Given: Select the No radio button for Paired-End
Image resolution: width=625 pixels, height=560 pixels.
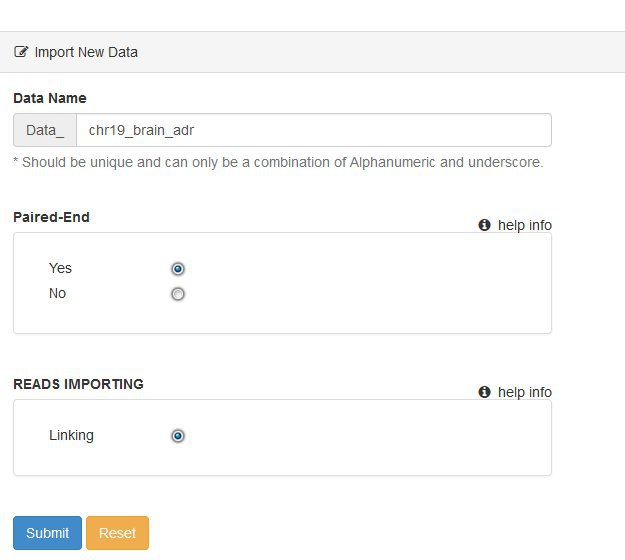Looking at the screenshot, I should point(178,294).
